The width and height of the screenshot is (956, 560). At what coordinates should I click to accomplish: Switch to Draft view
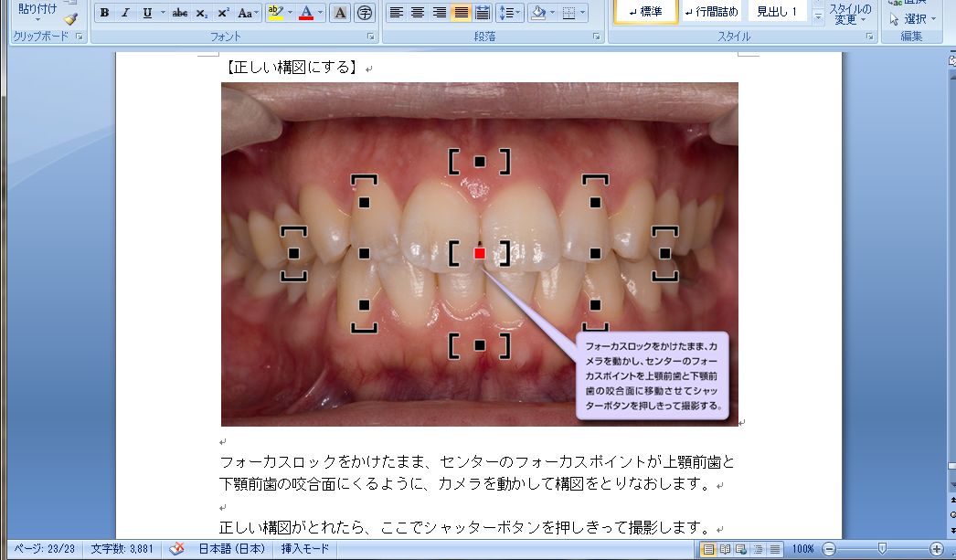(x=774, y=549)
